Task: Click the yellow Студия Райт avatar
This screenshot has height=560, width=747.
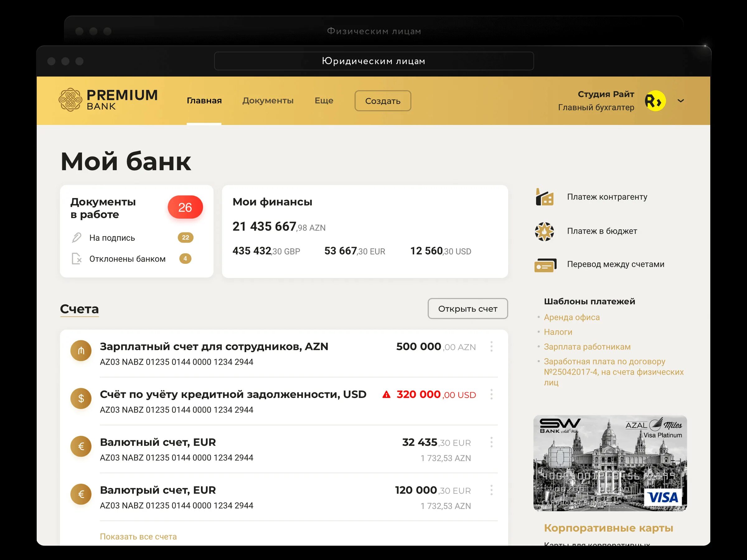Action: click(655, 100)
